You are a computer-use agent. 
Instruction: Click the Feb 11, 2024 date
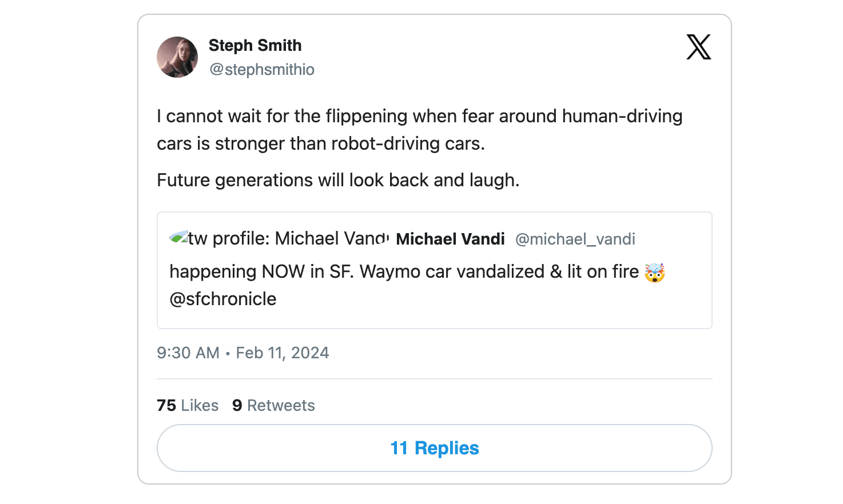[283, 353]
